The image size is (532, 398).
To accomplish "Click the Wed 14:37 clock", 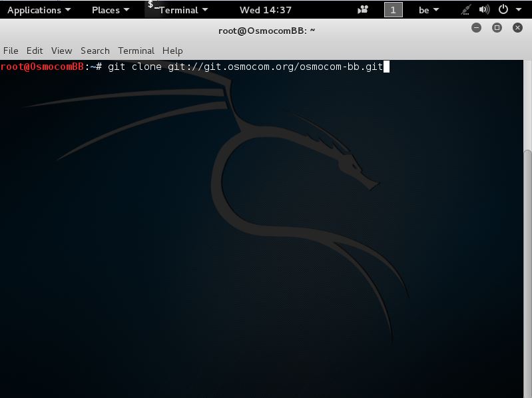I will tap(265, 10).
